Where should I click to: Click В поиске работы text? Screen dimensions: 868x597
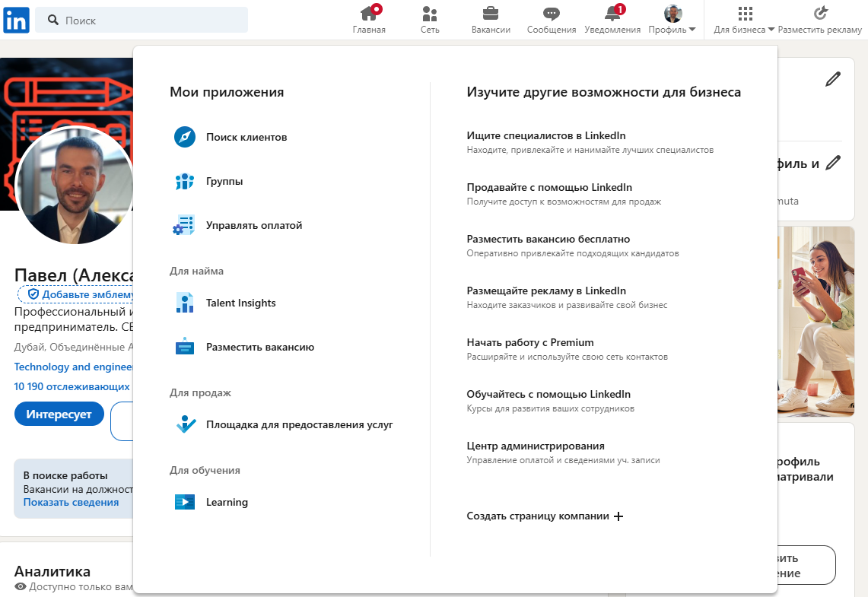[x=65, y=476]
